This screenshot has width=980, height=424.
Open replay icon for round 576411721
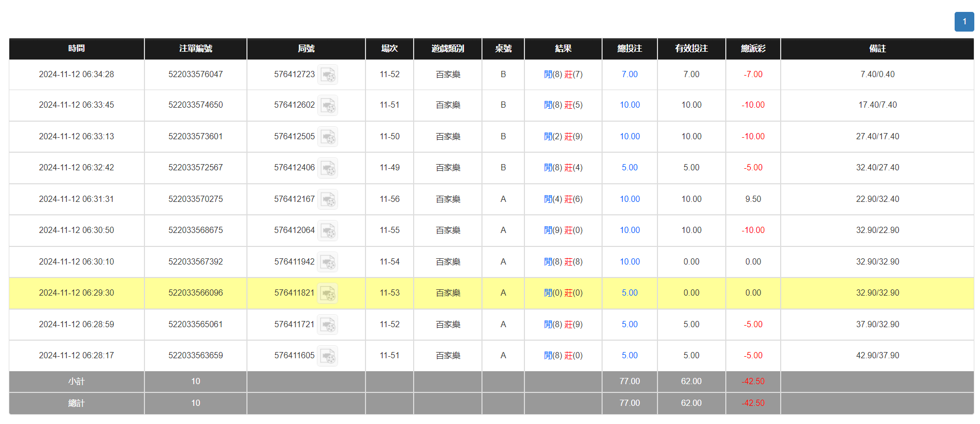(328, 325)
